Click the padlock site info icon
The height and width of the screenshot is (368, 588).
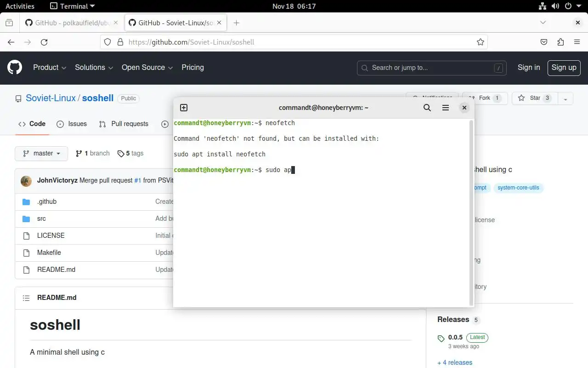coord(120,42)
